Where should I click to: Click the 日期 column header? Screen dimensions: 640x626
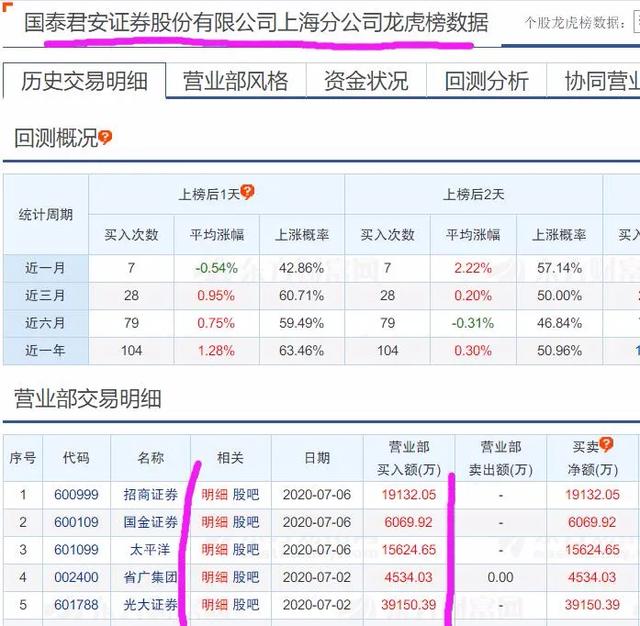[317, 458]
